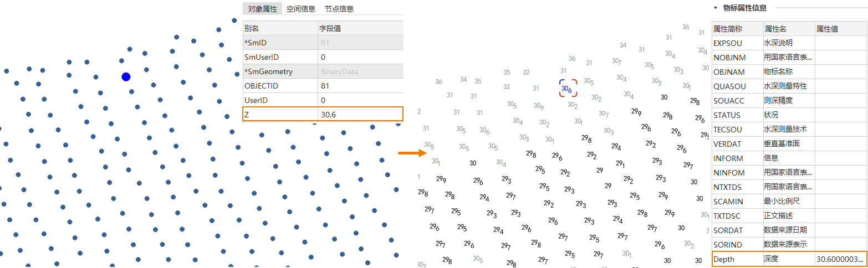Switch to the 空间信息 tab

[301, 8]
